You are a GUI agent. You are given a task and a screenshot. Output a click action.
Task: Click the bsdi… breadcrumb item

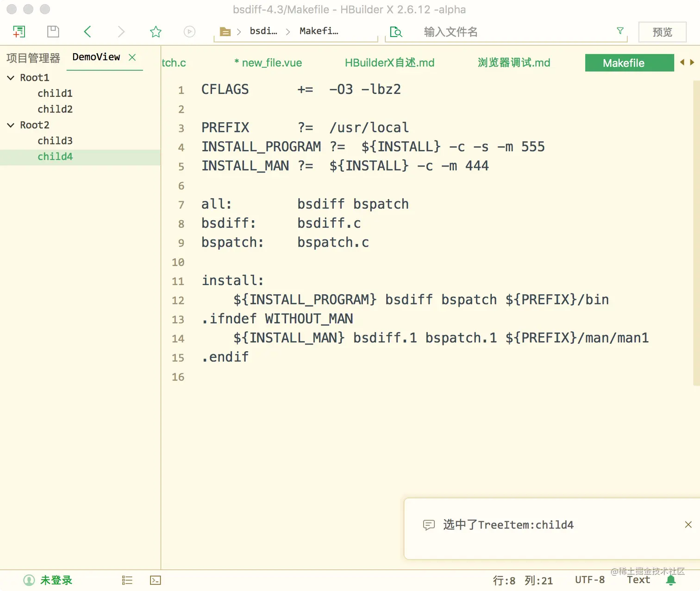click(x=263, y=31)
